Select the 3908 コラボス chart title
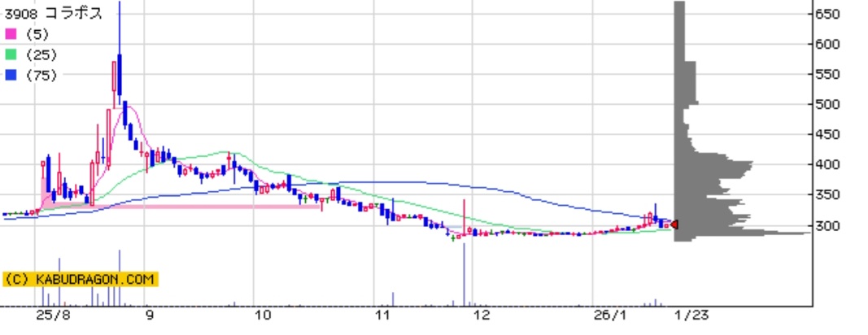 point(53,13)
